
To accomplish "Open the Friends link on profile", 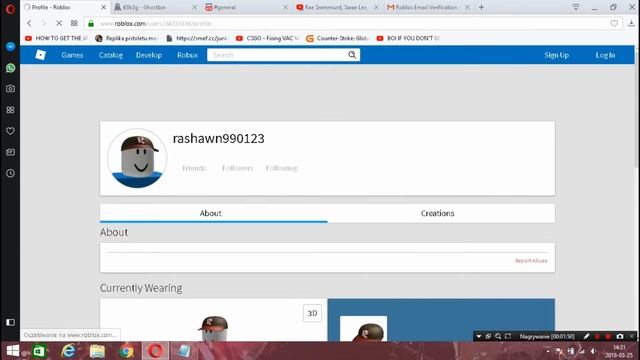I will [194, 168].
